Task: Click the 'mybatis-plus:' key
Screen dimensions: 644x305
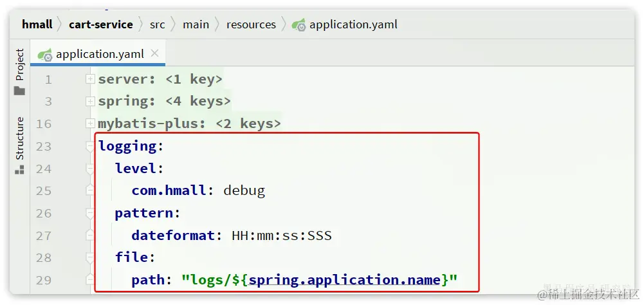Action: click(152, 124)
